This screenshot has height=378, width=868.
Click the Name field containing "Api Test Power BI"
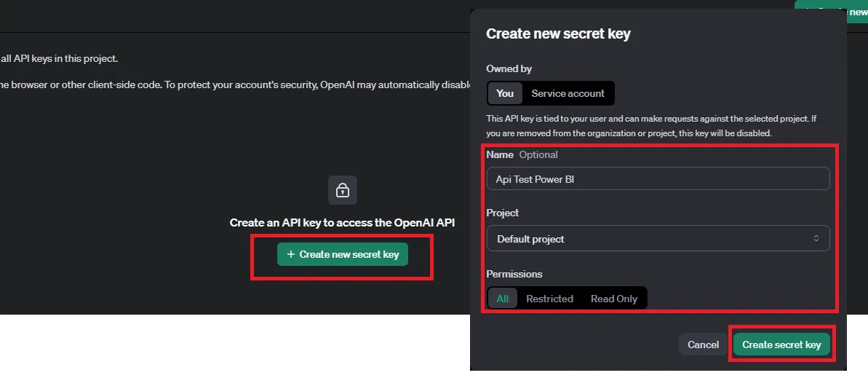pos(658,179)
